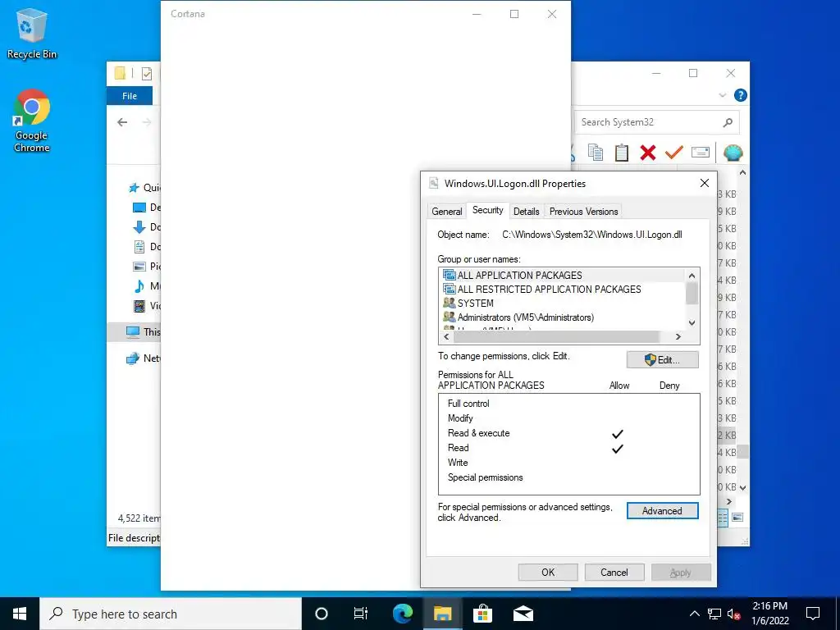Screen dimensions: 840x630
Task: Open Videos in the navigation pane
Action: [x=146, y=306]
